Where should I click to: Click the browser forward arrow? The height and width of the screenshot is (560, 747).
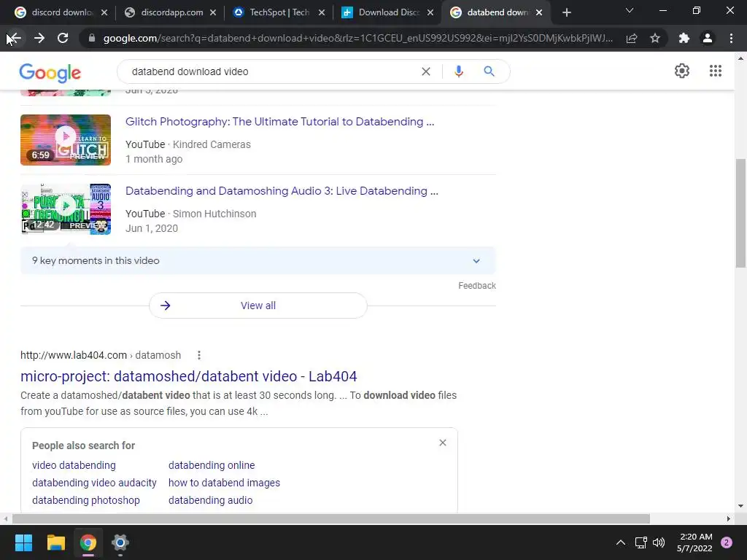[39, 38]
